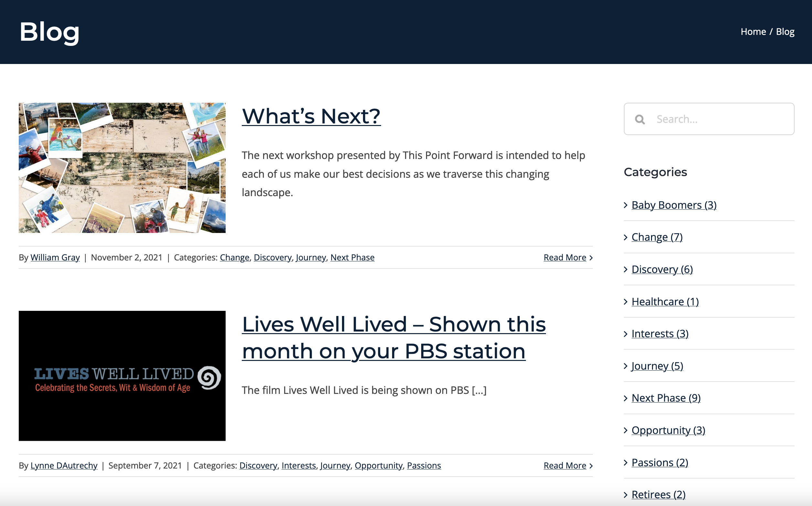Open the Change (7) category
This screenshot has height=506, width=812.
click(x=657, y=237)
